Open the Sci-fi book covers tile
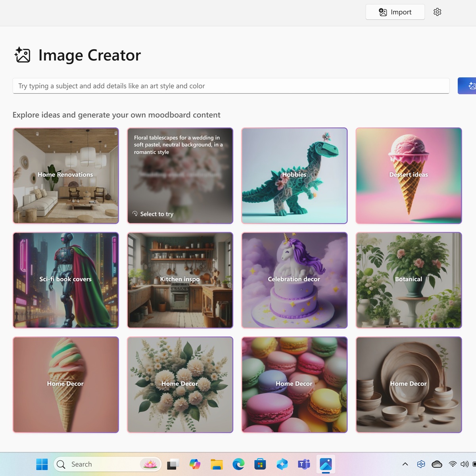 point(65,280)
